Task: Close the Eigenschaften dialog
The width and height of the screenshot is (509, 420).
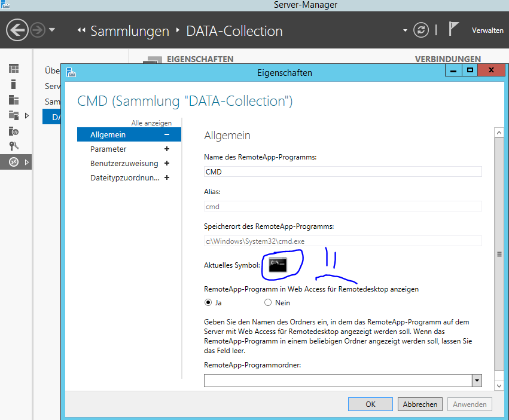Action: 491,70
